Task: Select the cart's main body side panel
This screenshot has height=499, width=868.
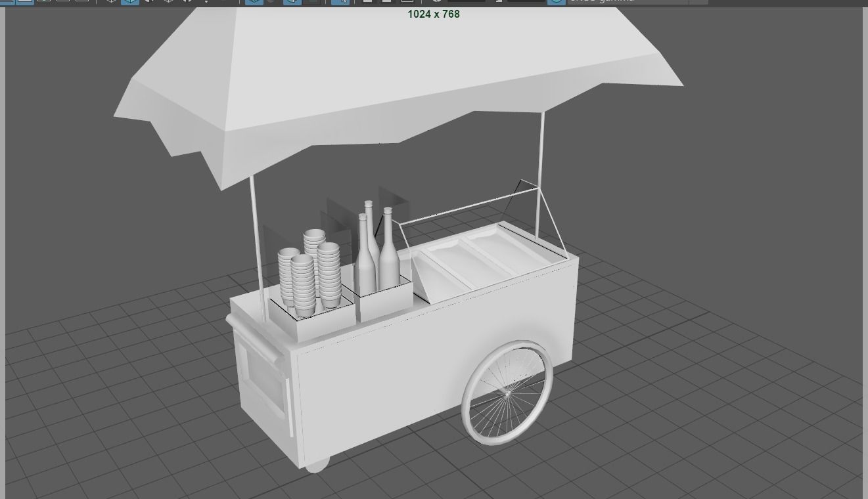Action: click(434, 361)
